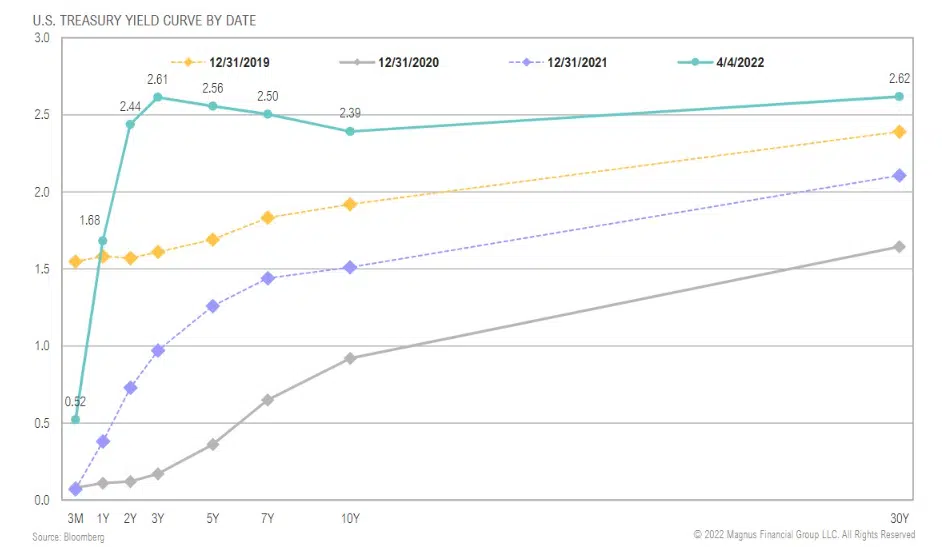The image size is (942, 547).
Task: Click the 2.62 data point at 30Y
Action: point(899,96)
